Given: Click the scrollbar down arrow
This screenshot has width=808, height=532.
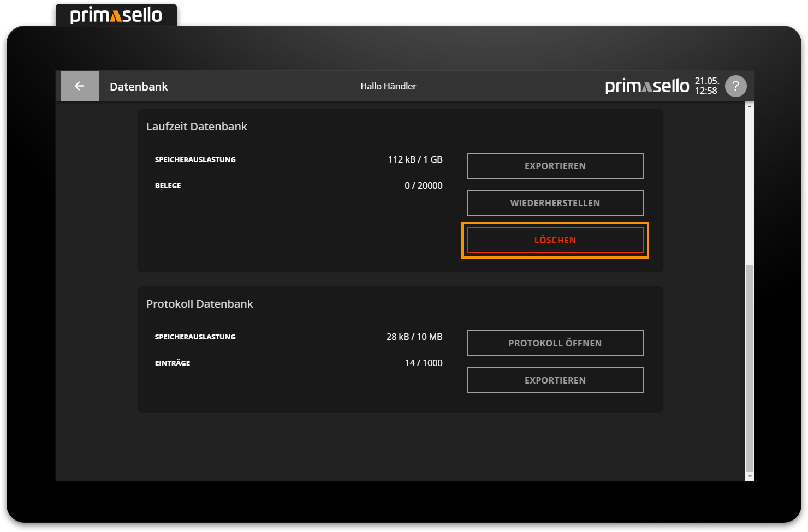Looking at the screenshot, I should (750, 476).
